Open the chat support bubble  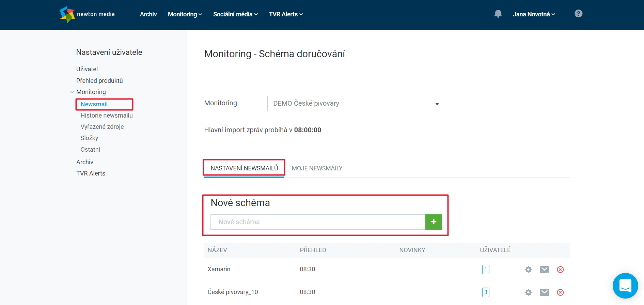[x=625, y=286]
